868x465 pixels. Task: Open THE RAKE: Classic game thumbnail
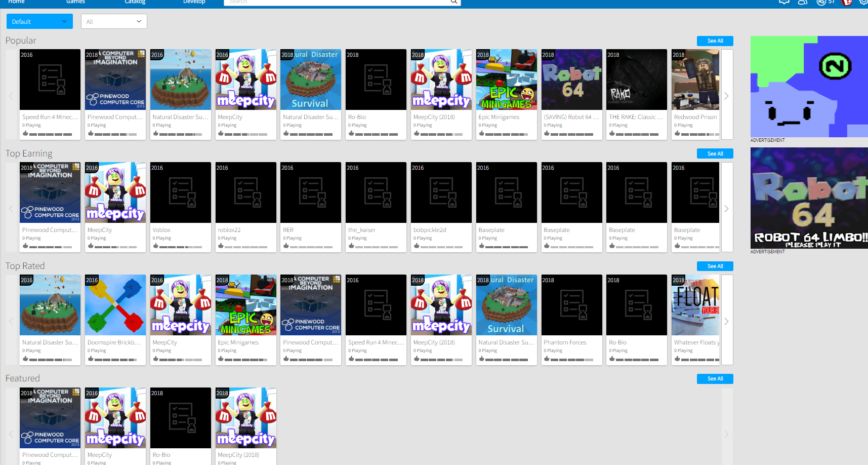coord(637,80)
